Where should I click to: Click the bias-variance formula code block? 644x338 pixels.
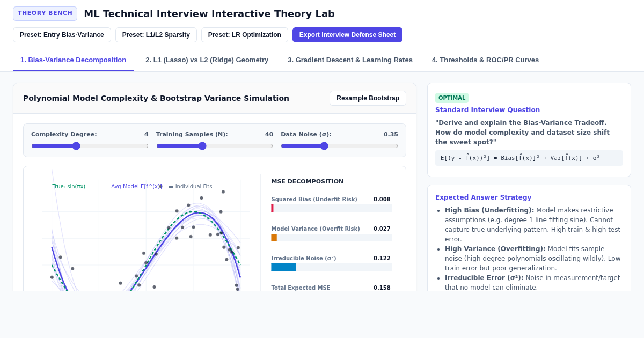pos(529,158)
